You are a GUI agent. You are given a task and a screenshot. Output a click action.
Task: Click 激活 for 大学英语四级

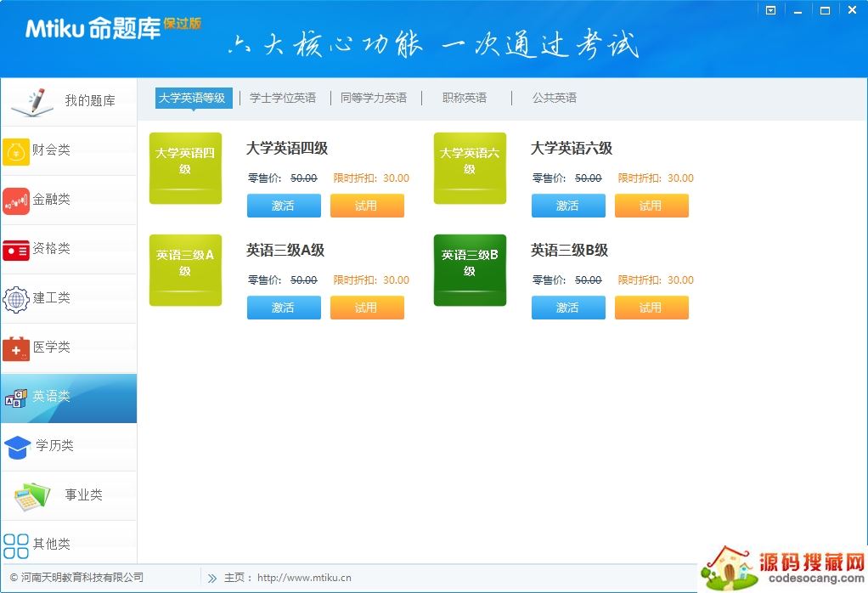(284, 206)
